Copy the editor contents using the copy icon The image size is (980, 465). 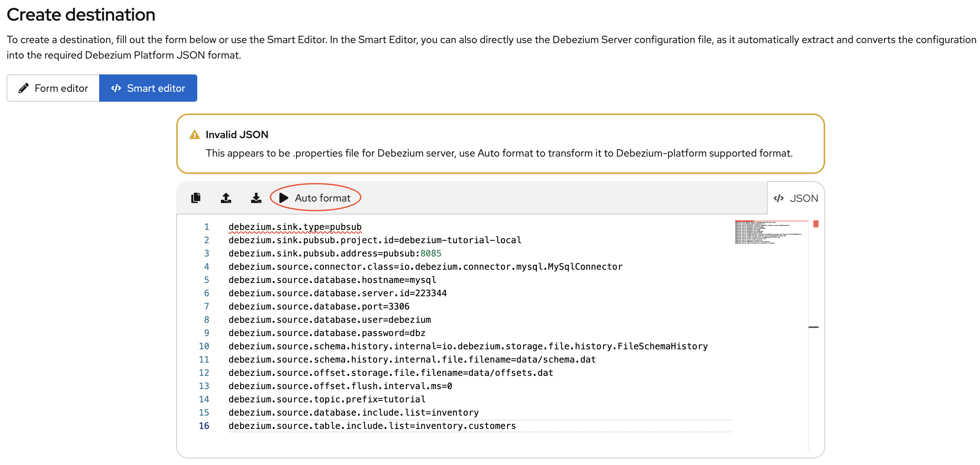[x=195, y=197]
